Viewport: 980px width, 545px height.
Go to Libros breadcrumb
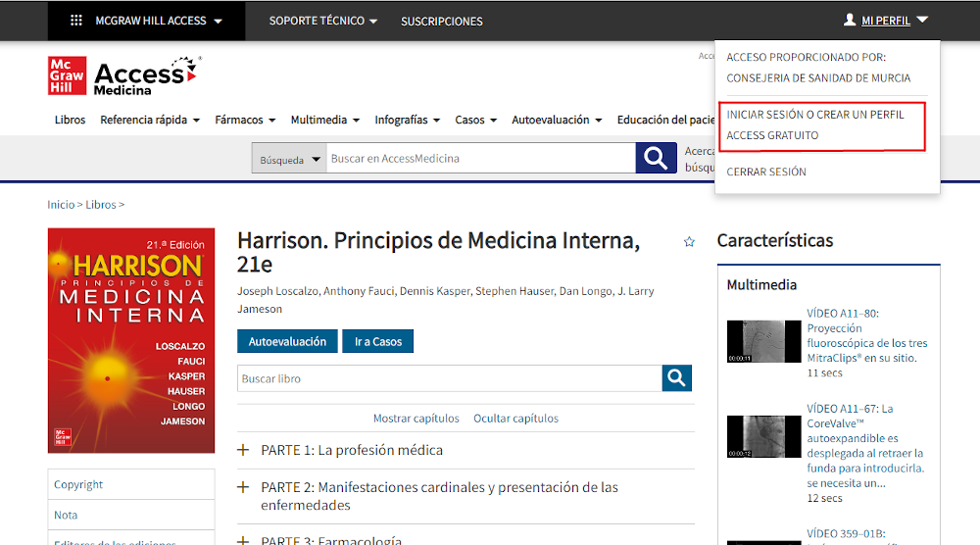click(x=101, y=204)
